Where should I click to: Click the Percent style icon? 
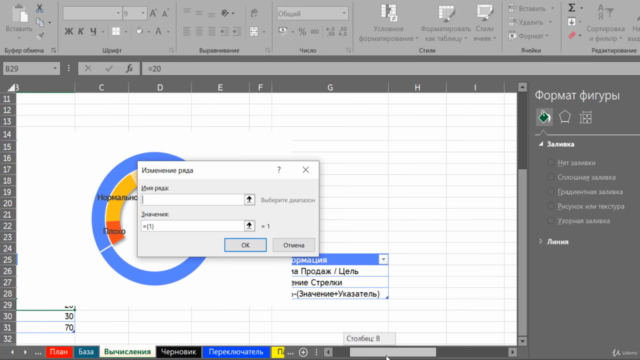302,31
